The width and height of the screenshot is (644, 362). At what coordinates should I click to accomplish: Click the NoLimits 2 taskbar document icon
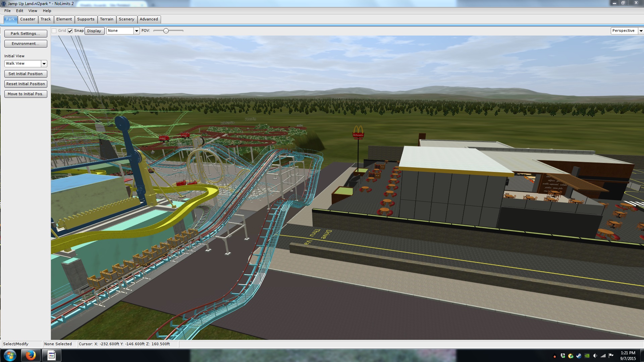click(x=51, y=355)
